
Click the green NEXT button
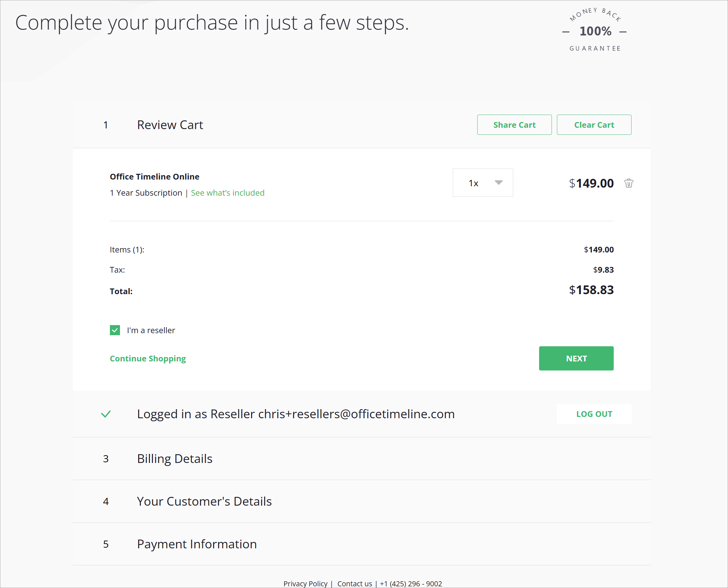576,358
